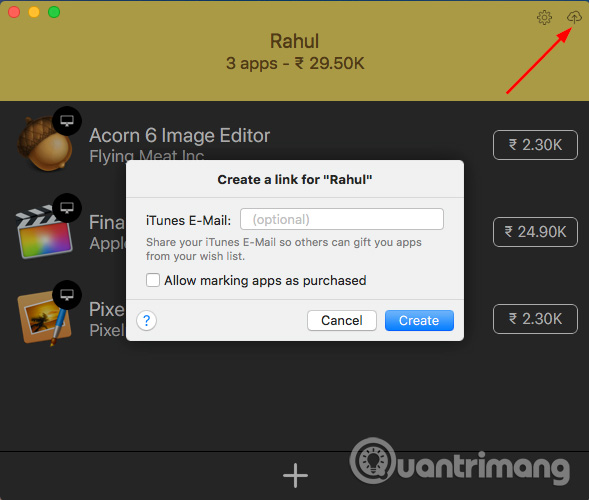Click the Rahul wish list title
This screenshot has height=500, width=589.
tap(294, 41)
